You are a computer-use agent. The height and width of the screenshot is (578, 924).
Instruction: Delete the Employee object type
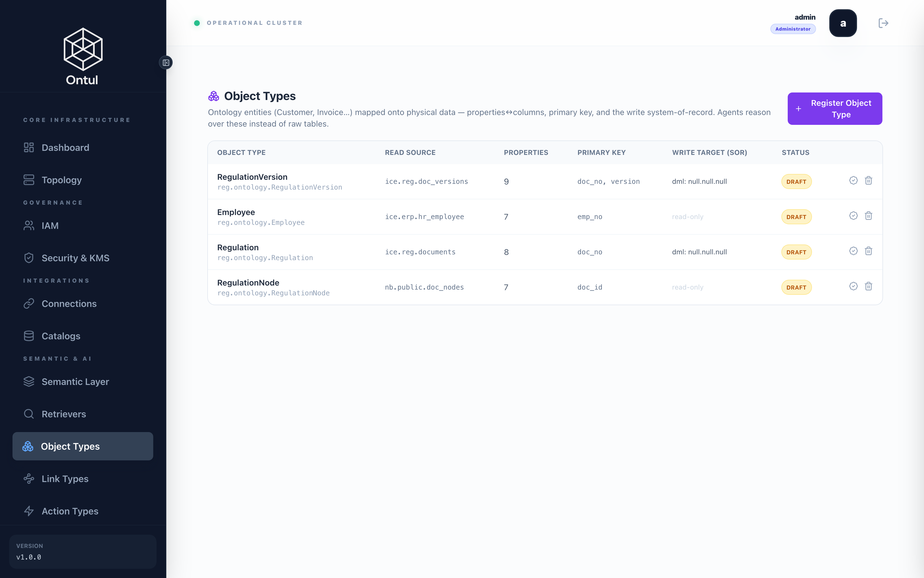click(x=868, y=216)
